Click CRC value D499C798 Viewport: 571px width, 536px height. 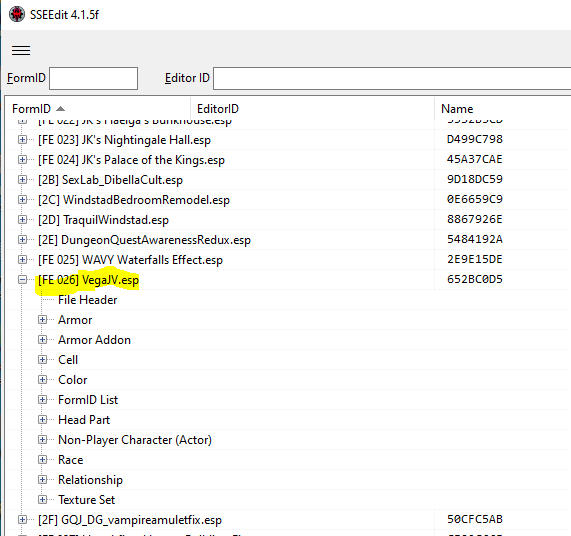click(475, 139)
